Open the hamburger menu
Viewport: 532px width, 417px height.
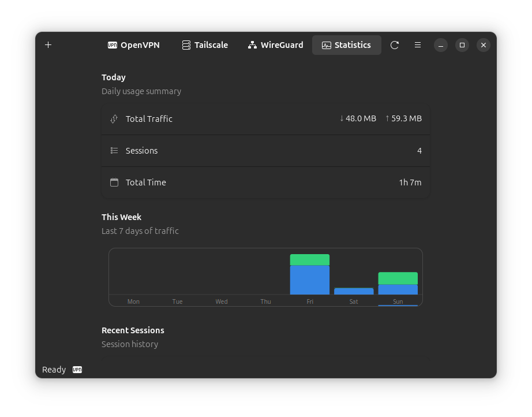[x=417, y=44]
